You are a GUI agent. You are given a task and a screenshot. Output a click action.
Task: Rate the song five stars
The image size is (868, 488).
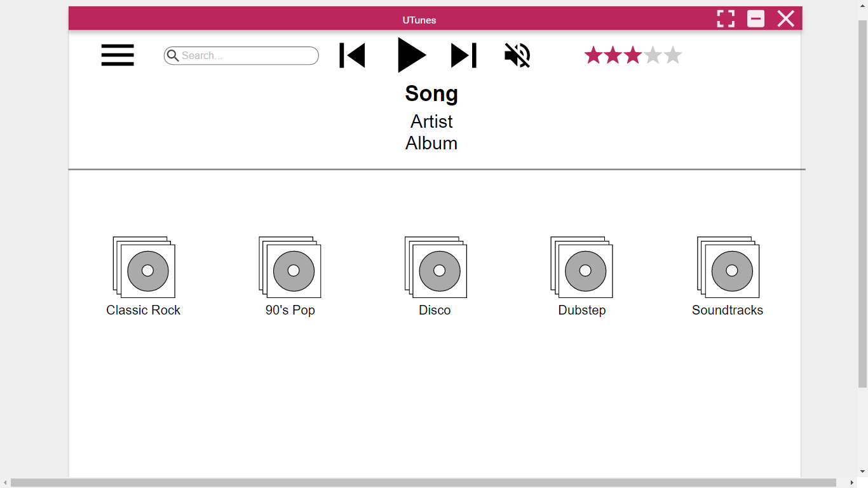pyautogui.click(x=672, y=55)
